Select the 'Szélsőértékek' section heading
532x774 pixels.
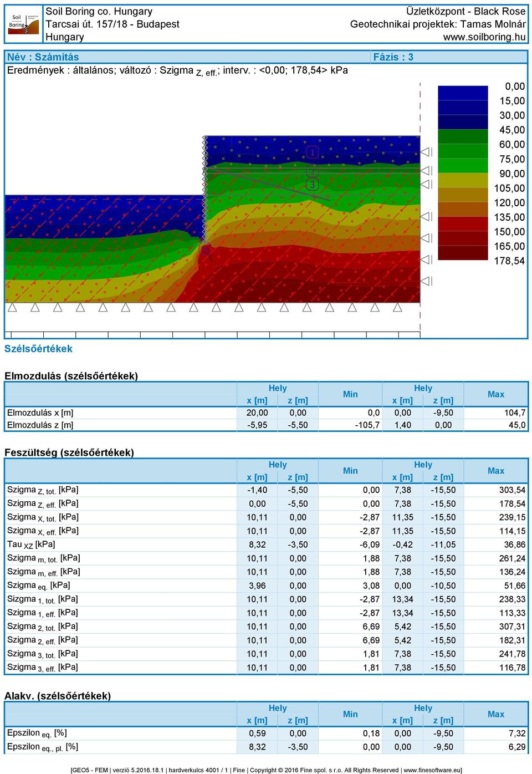[x=38, y=349]
